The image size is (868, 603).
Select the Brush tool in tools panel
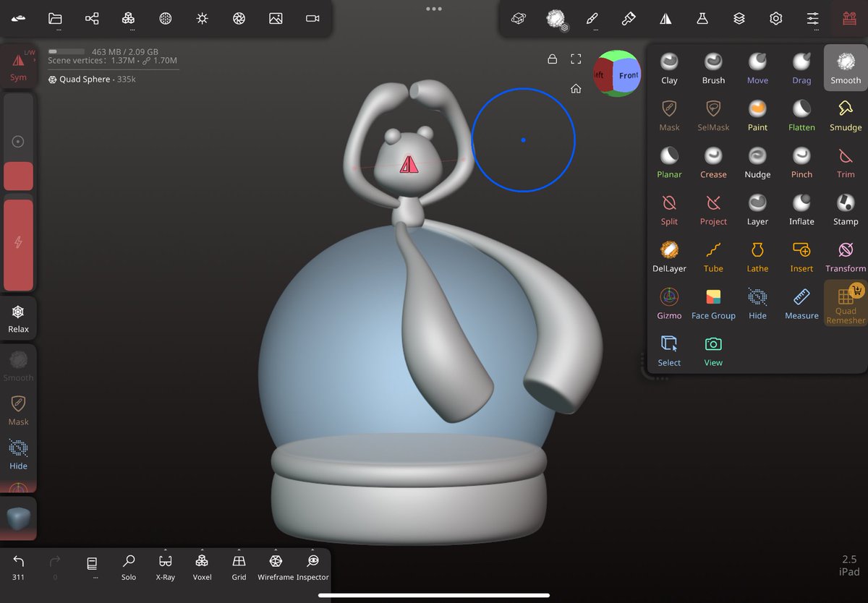click(713, 68)
